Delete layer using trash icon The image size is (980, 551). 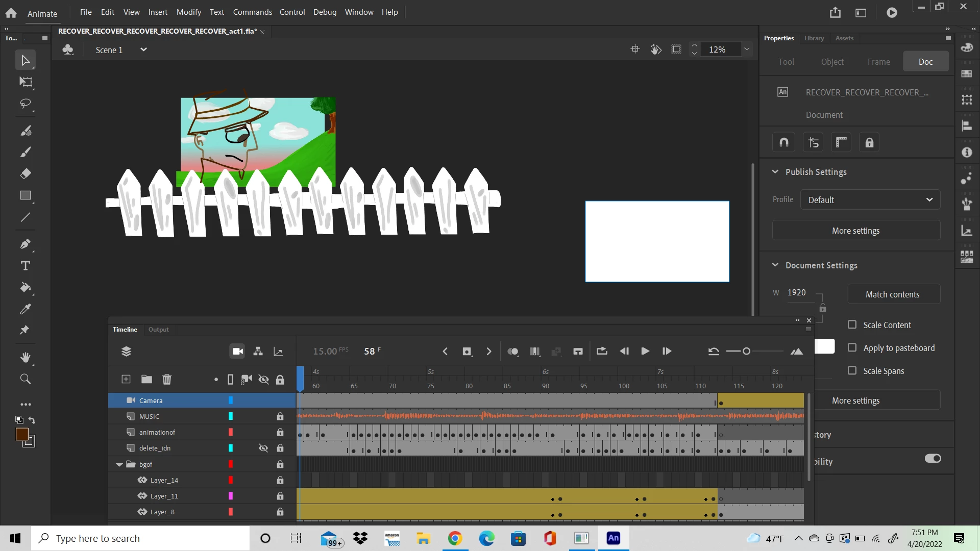[166, 379]
